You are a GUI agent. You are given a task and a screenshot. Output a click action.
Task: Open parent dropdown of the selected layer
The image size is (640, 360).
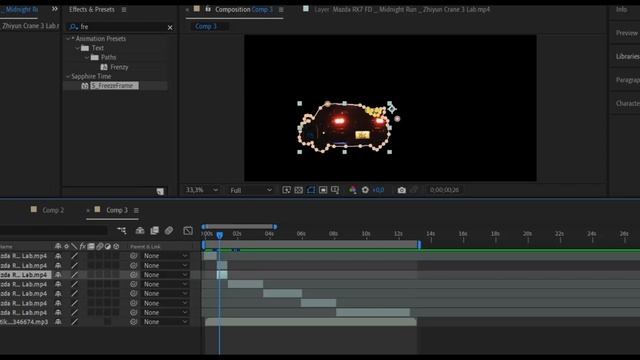[165, 275]
